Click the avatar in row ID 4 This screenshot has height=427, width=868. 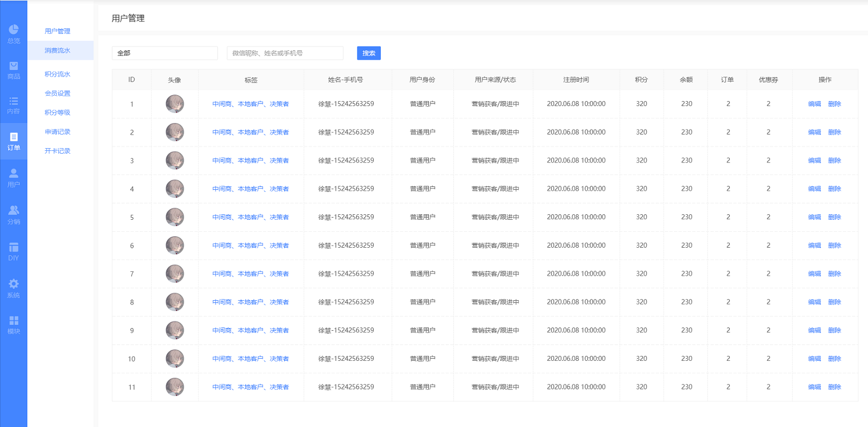tap(175, 189)
